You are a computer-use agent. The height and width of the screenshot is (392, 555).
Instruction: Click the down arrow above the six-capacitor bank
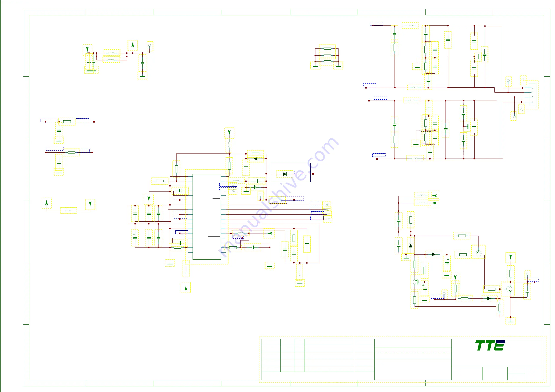(149, 199)
